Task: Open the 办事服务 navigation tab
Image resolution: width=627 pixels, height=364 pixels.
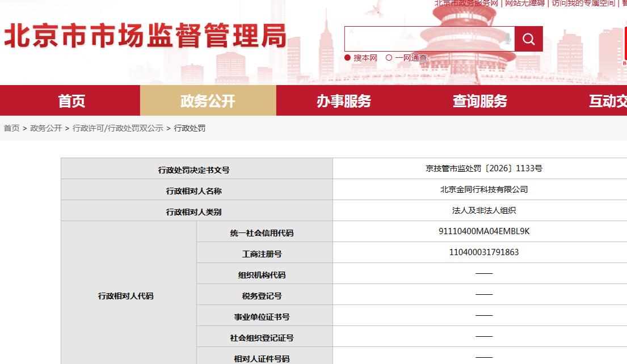Action: click(344, 100)
